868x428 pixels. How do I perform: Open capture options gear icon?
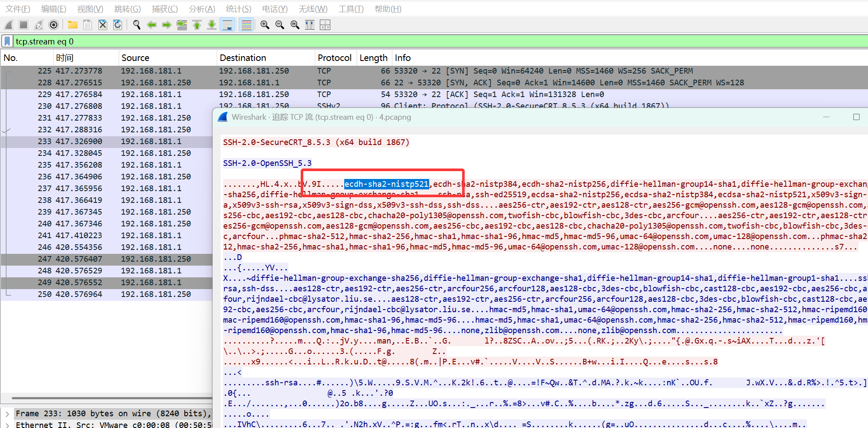(x=54, y=25)
